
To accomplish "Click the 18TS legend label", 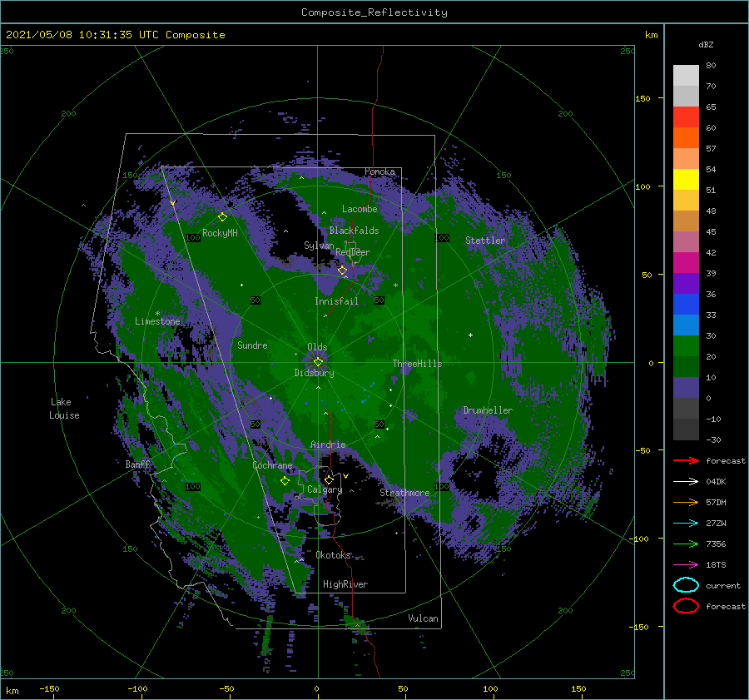I will 716,565.
